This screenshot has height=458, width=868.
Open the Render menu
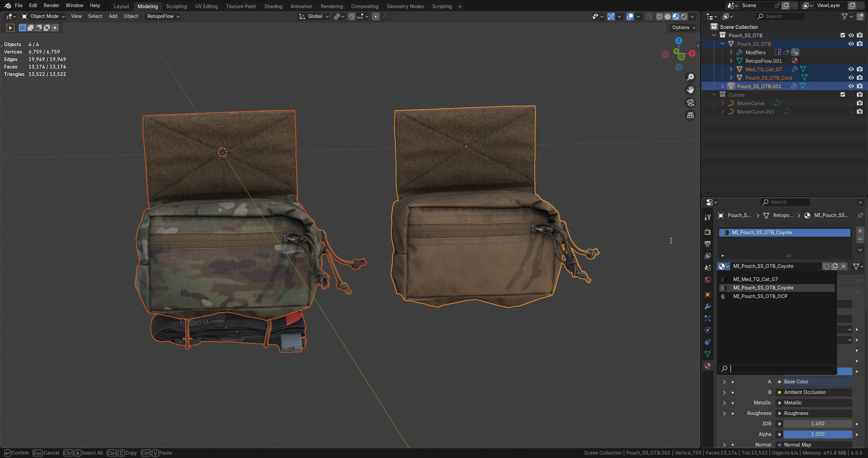pos(51,5)
